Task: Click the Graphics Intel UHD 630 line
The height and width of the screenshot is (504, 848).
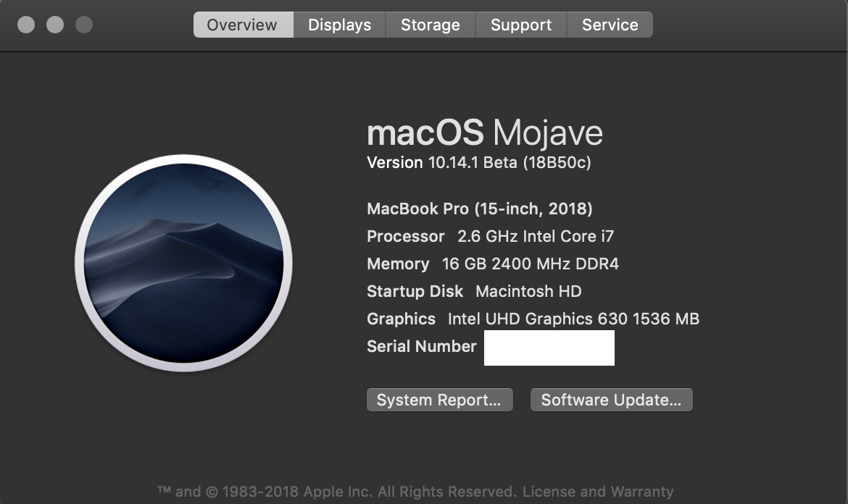Action: (533, 319)
